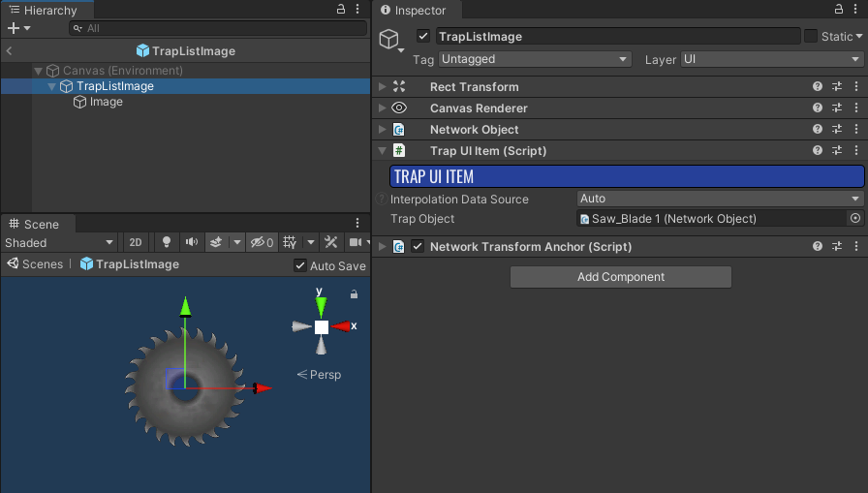868x493 pixels.
Task: Toggle scene gizmo rotation lock
Action: [x=354, y=294]
